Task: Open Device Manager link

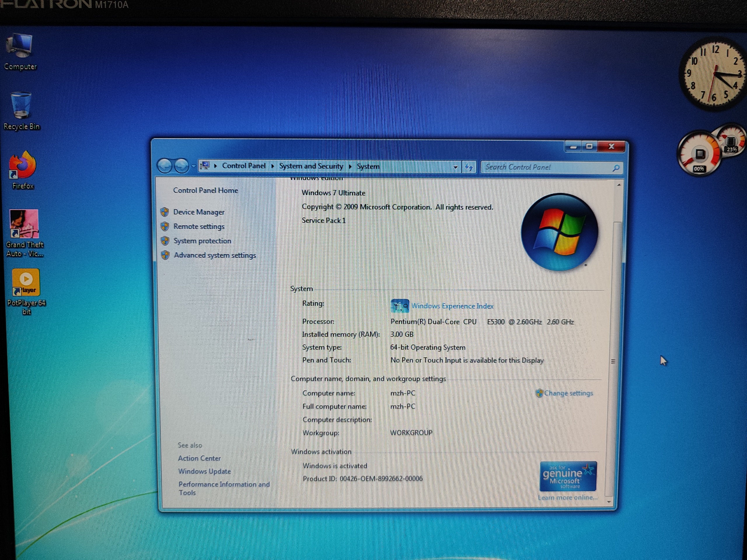Action: click(199, 212)
